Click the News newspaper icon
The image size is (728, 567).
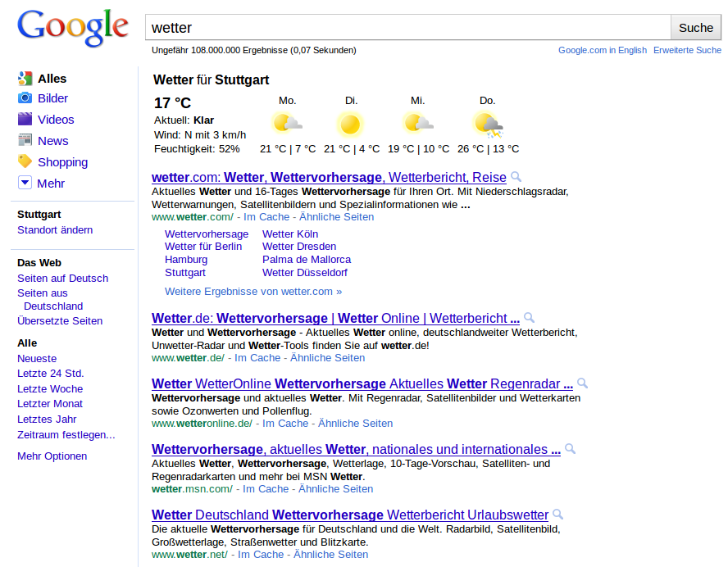click(25, 140)
